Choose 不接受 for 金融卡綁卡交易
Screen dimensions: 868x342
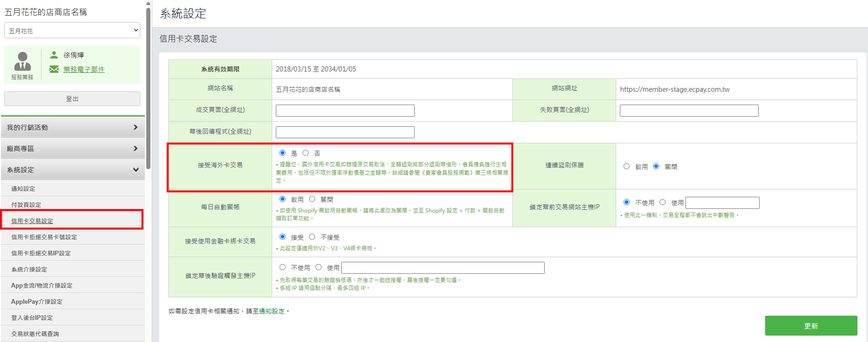pos(312,237)
